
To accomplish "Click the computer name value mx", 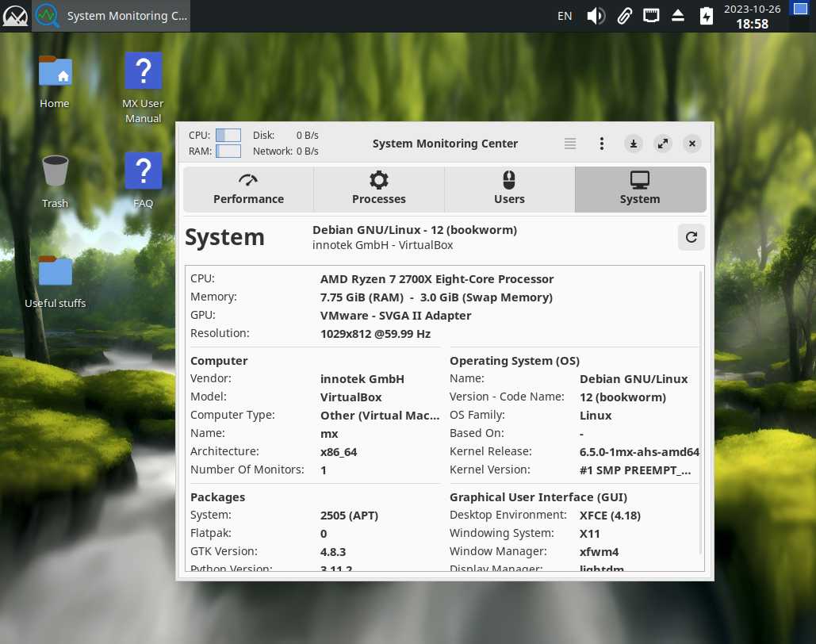I will 329,434.
